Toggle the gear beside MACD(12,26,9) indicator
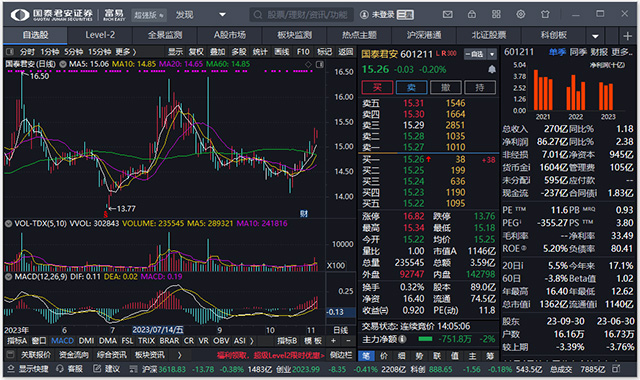640x380 pixels. tap(8, 277)
